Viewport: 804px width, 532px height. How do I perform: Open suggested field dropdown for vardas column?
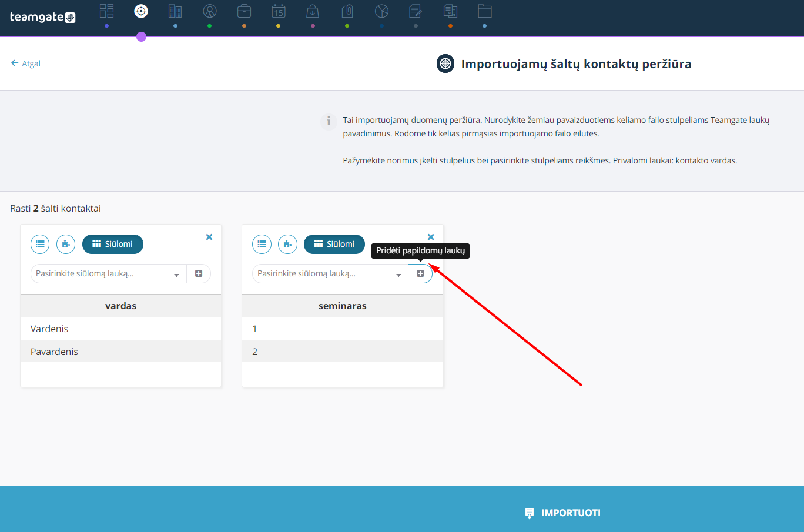tap(109, 273)
